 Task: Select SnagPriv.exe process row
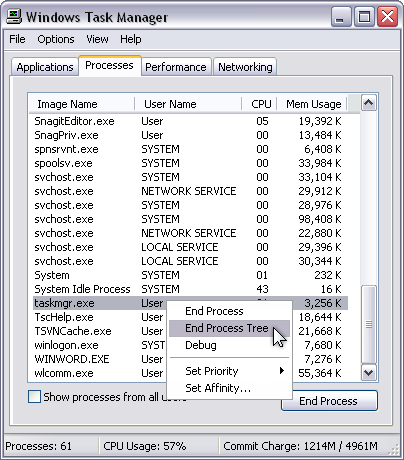190,135
